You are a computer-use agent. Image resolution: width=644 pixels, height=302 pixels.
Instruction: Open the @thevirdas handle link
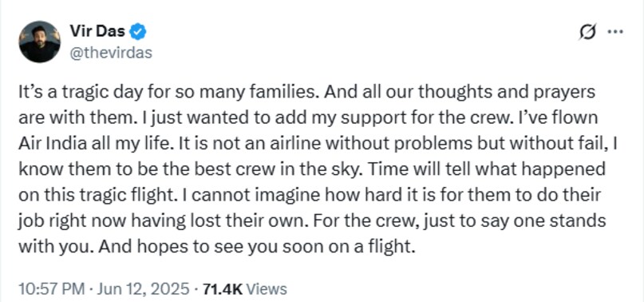point(111,53)
